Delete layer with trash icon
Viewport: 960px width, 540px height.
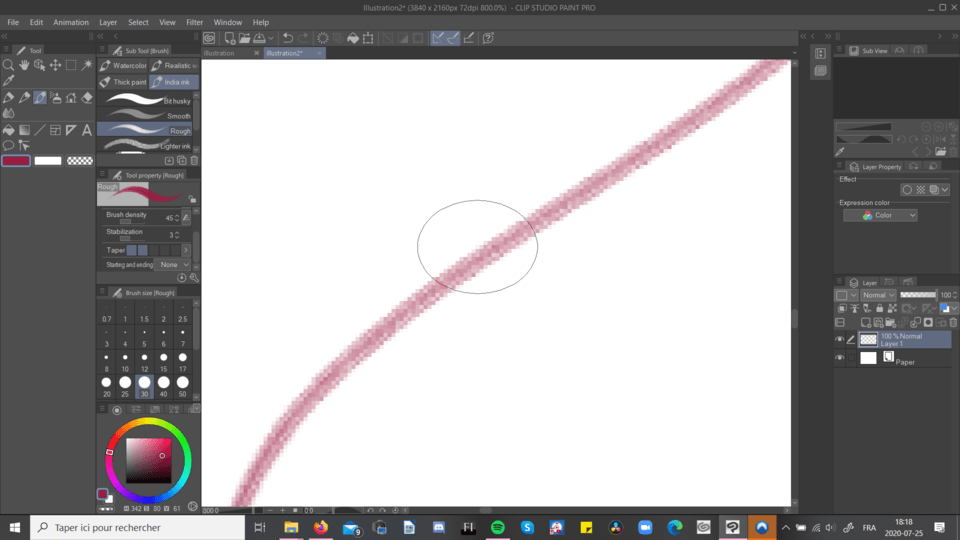pyautogui.click(x=953, y=323)
